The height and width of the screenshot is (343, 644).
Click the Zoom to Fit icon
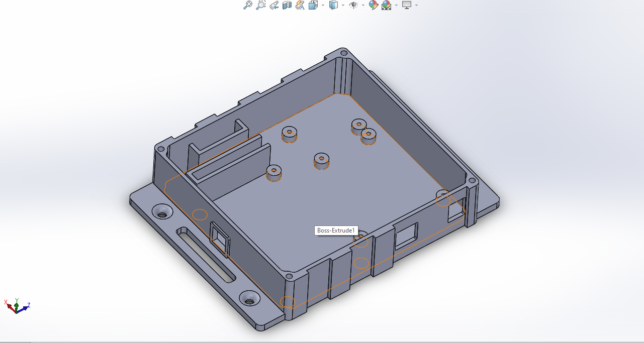tap(247, 5)
